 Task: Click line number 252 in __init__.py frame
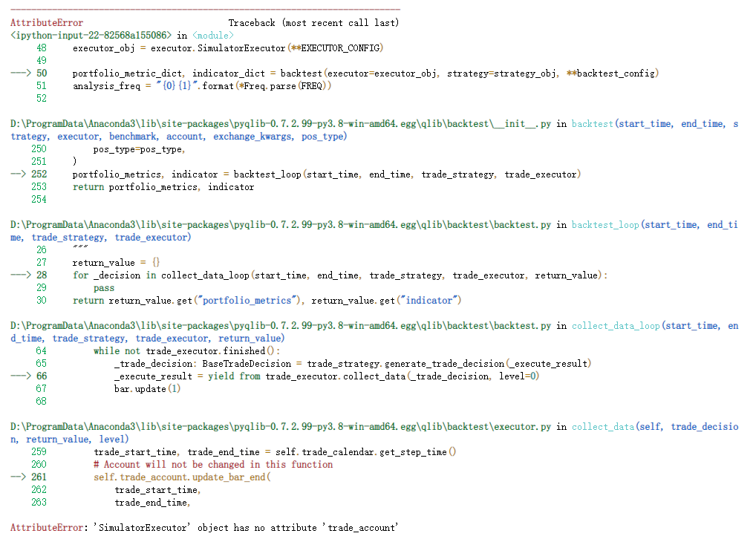pyautogui.click(x=42, y=174)
